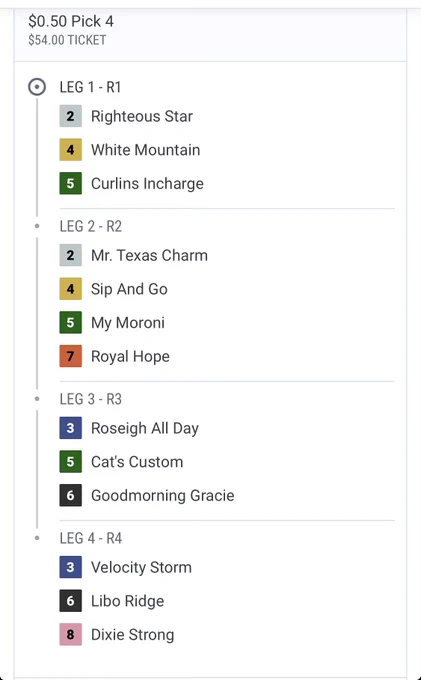Click the orange 7 badge beside Royal Hope
This screenshot has width=421, height=680.
tap(71, 356)
